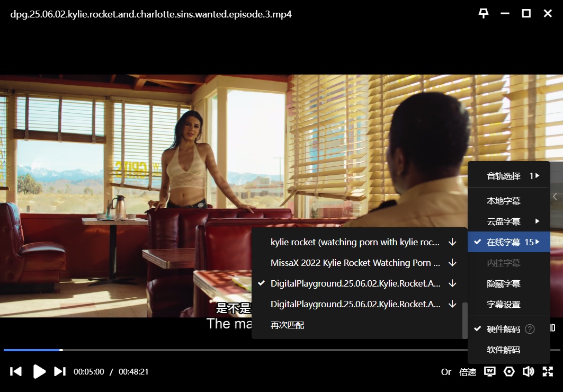
Task: Skip to the previous video
Action: [x=16, y=371]
